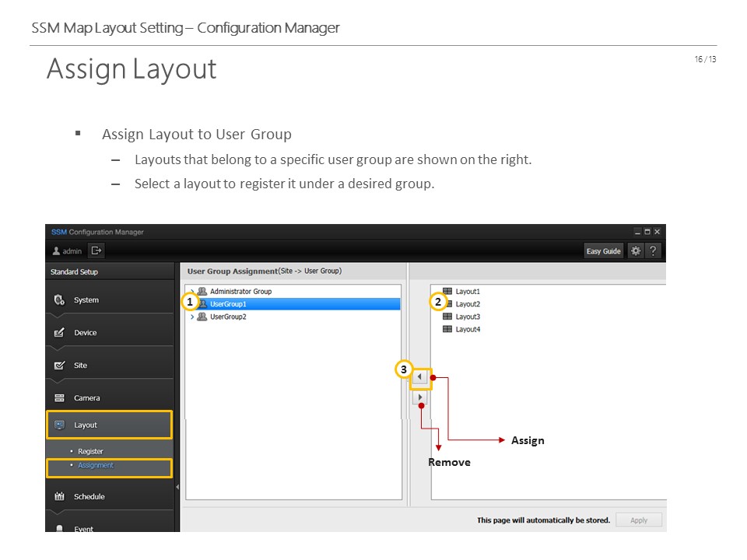
Task: Open the Device setup section
Action: pyautogui.click(x=110, y=332)
